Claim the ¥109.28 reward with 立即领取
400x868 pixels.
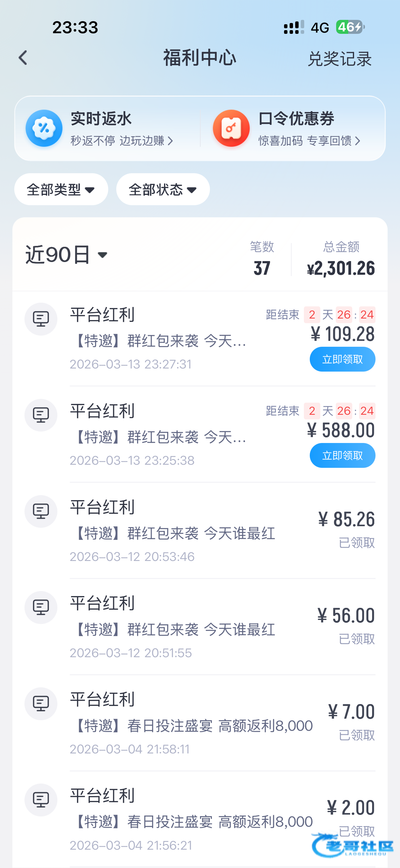click(342, 359)
